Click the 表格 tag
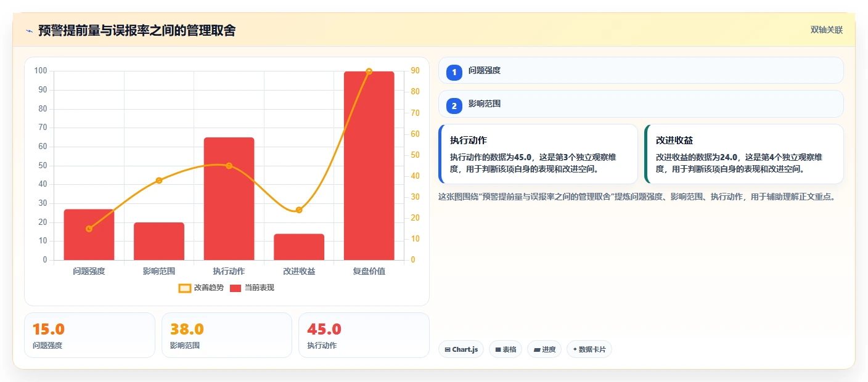 pos(506,349)
